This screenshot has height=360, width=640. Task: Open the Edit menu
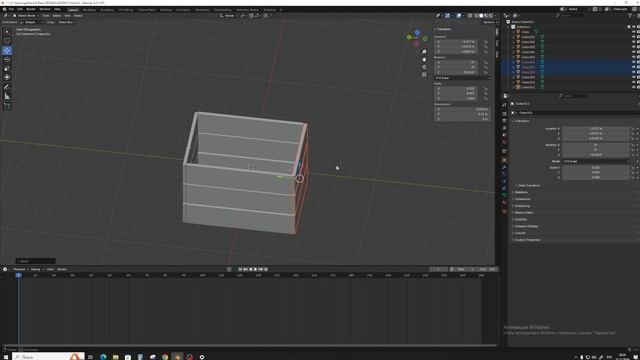click(x=20, y=9)
